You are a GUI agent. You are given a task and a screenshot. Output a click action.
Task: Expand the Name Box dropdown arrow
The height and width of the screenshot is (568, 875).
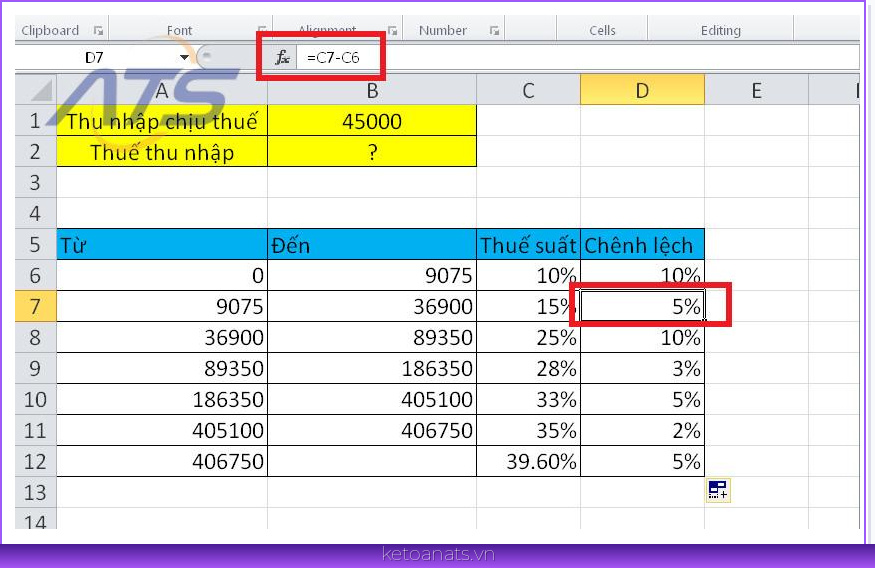point(184,57)
